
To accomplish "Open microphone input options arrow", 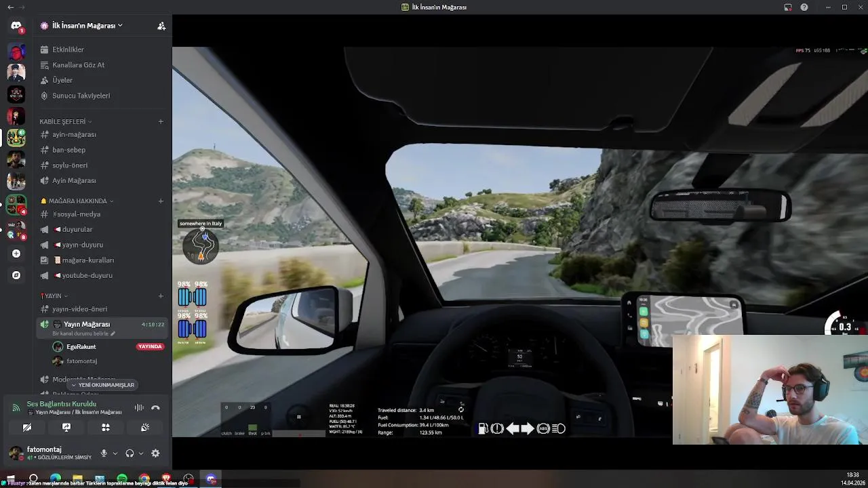I will point(115,453).
